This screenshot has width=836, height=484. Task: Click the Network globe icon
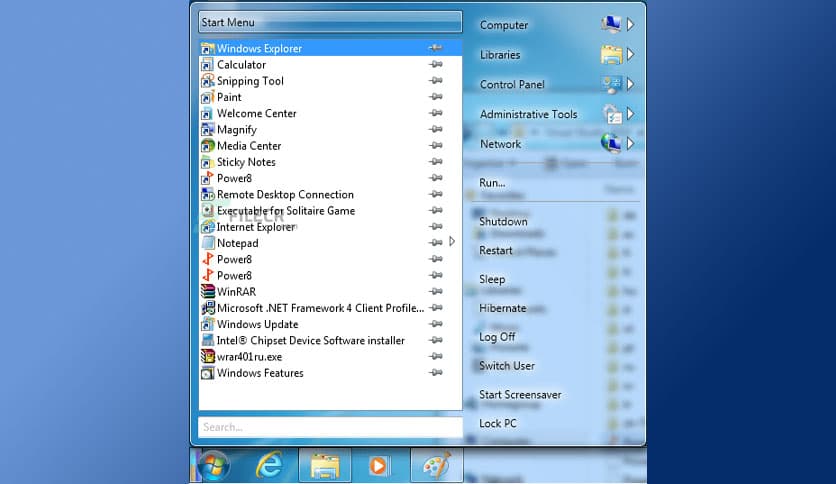tap(611, 143)
